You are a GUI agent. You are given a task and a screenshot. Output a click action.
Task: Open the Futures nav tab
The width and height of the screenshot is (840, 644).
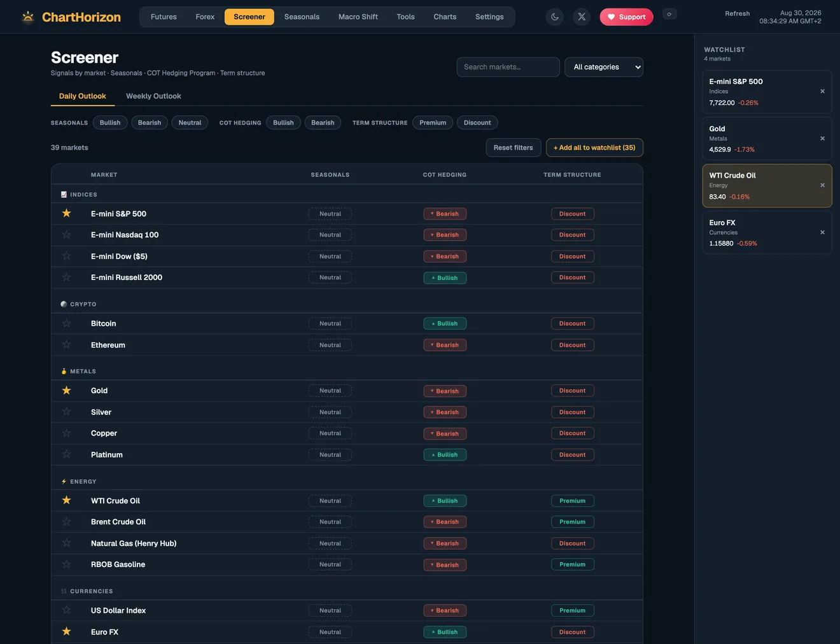pyautogui.click(x=164, y=17)
